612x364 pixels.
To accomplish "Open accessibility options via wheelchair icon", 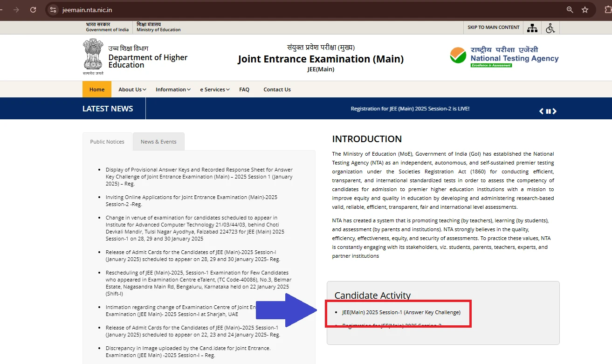I will [550, 27].
